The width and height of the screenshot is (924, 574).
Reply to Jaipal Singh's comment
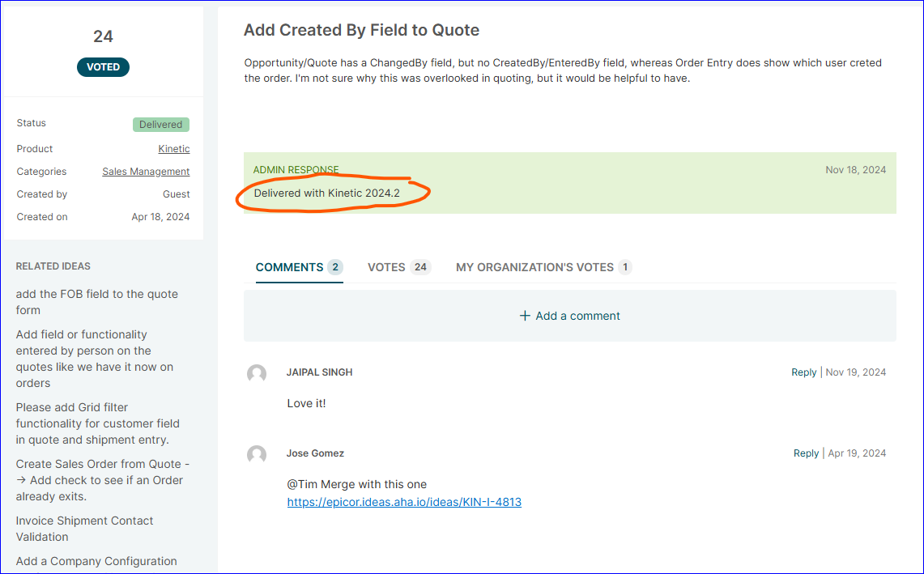click(804, 372)
